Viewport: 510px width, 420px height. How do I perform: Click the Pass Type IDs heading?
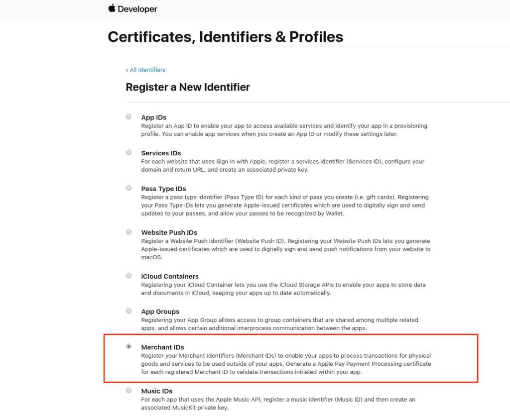pos(163,189)
